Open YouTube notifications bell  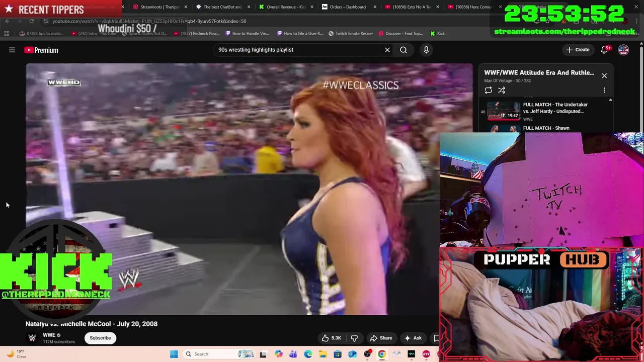(x=605, y=50)
